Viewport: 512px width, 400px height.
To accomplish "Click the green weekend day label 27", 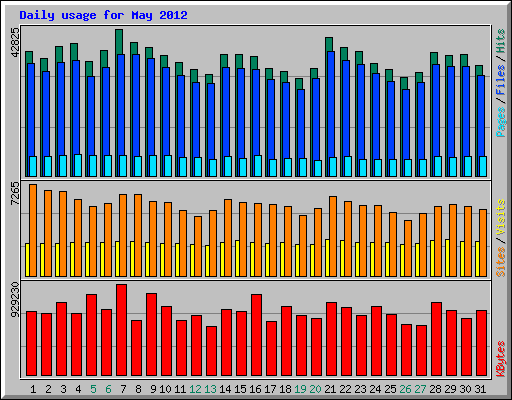I will click(x=420, y=389).
